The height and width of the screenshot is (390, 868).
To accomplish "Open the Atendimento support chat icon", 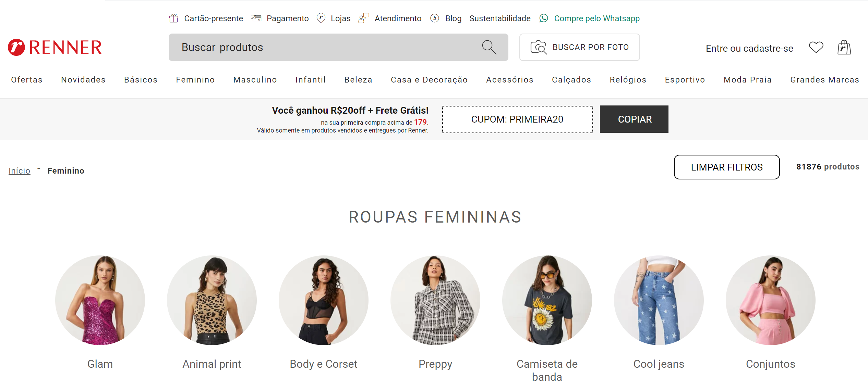I will coord(363,18).
